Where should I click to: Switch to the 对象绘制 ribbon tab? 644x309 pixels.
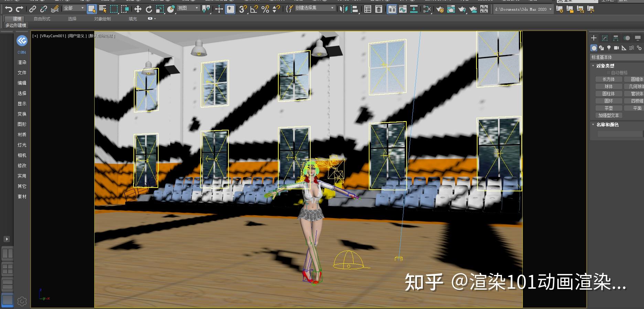point(103,19)
